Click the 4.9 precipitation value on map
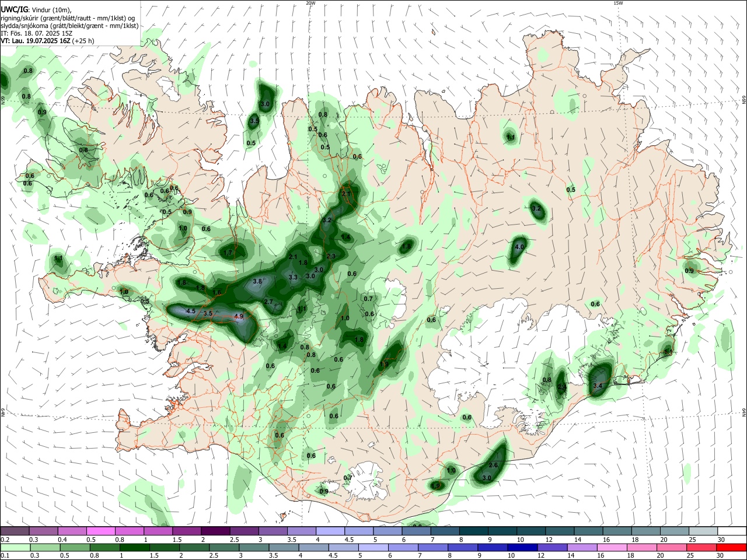This screenshot has height=560, width=747. coord(238,316)
